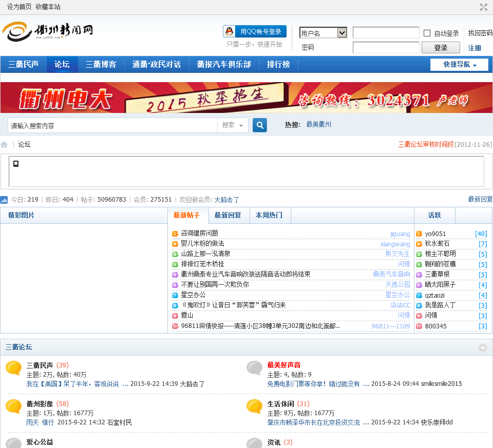The height and width of the screenshot is (448, 493).
Task: Collapse the 三衢论坛 section
Action: pyautogui.click(x=483, y=347)
